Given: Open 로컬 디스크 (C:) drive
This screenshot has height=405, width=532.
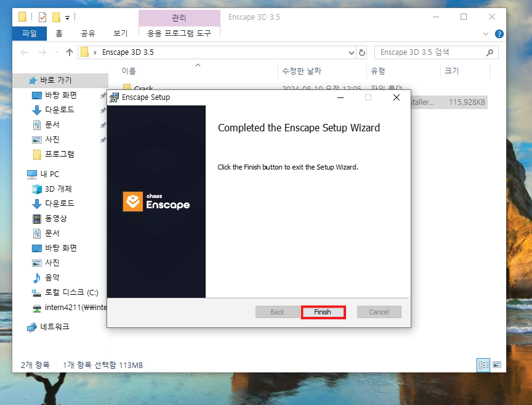Looking at the screenshot, I should pos(71,293).
